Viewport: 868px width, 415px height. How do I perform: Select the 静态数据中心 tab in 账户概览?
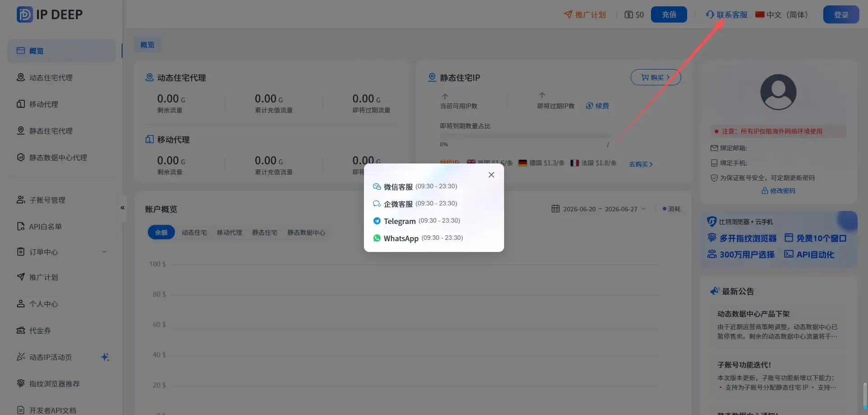307,232
